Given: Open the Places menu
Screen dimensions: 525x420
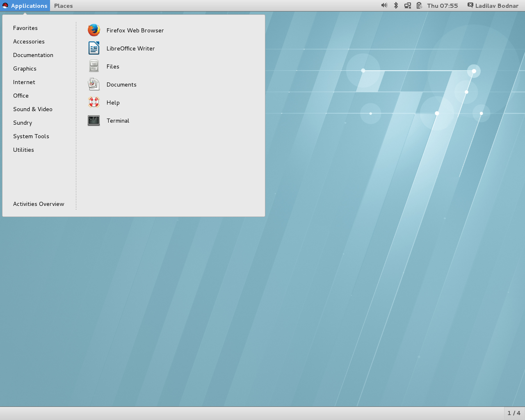Looking at the screenshot, I should coord(63,6).
